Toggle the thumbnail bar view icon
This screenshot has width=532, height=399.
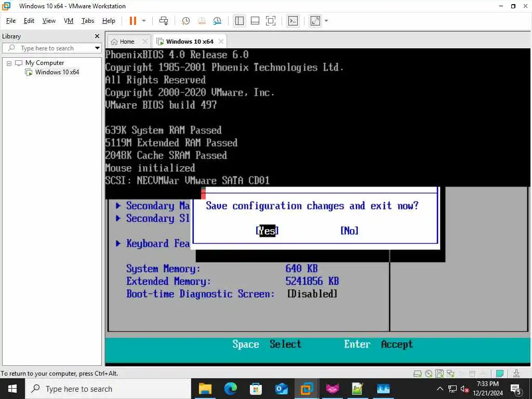click(255, 21)
